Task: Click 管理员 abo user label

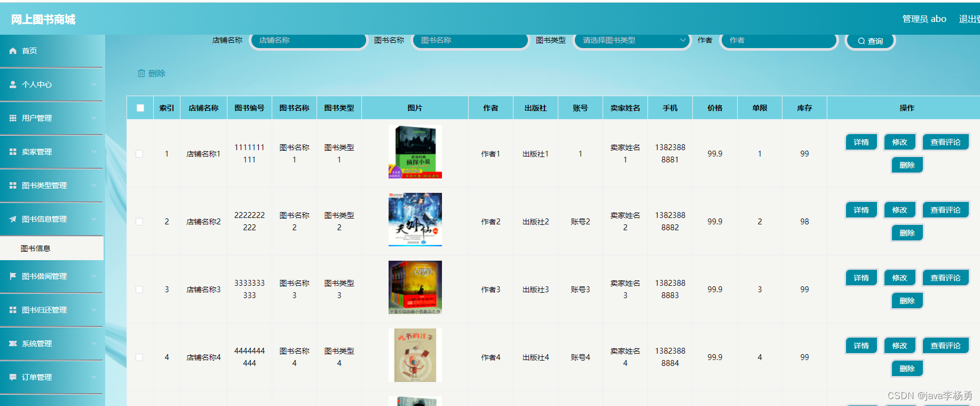Action: [x=924, y=19]
